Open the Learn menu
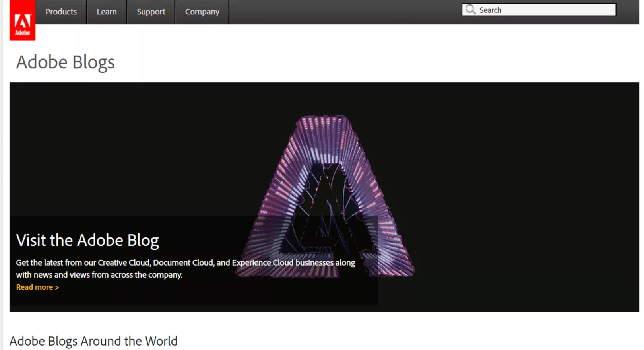 (107, 12)
